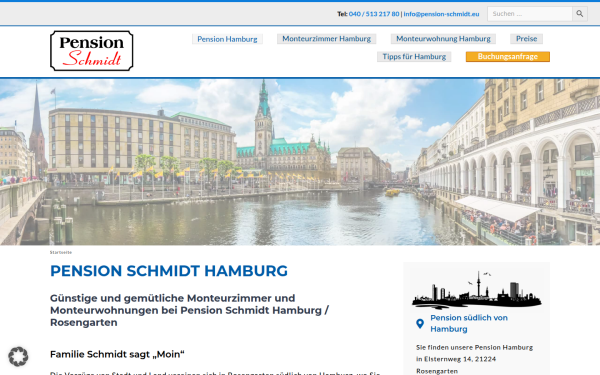Click the Hamburg skyline silhouette image
Screen dimensions: 600x375
[477, 290]
